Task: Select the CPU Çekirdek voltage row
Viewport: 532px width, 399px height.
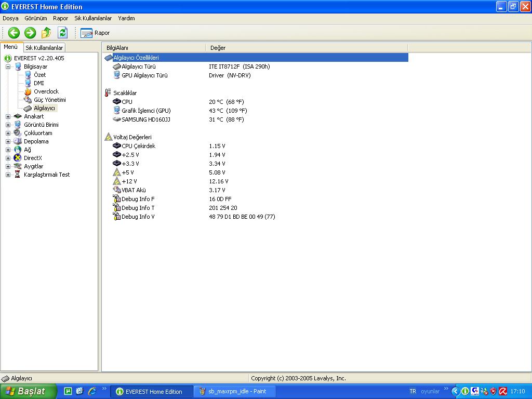Action: click(x=256, y=146)
